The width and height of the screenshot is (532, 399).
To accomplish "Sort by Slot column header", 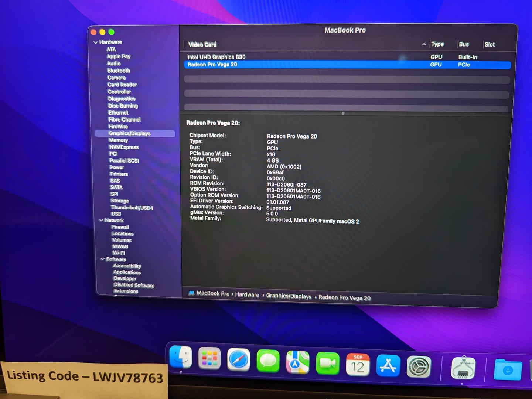I will 490,45.
